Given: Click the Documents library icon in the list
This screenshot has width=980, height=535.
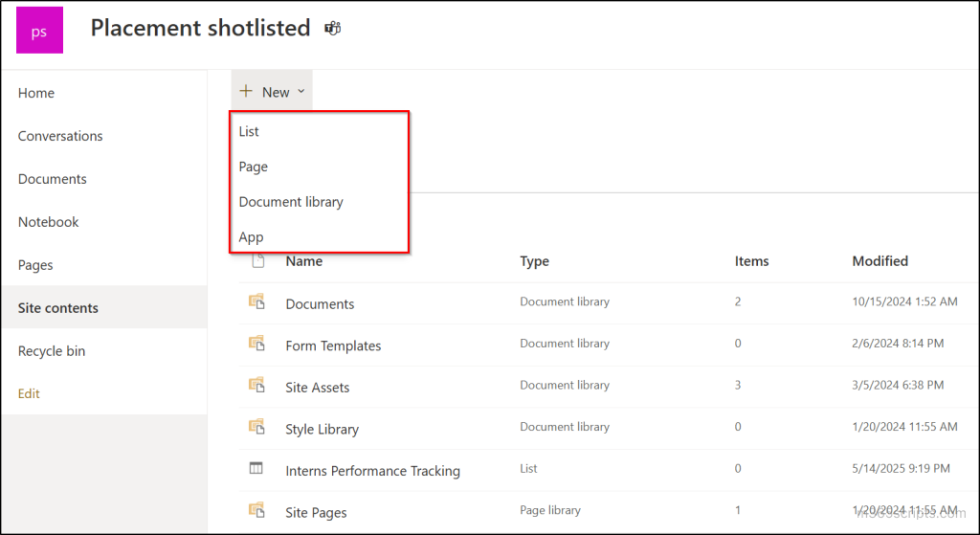Looking at the screenshot, I should tap(256, 302).
